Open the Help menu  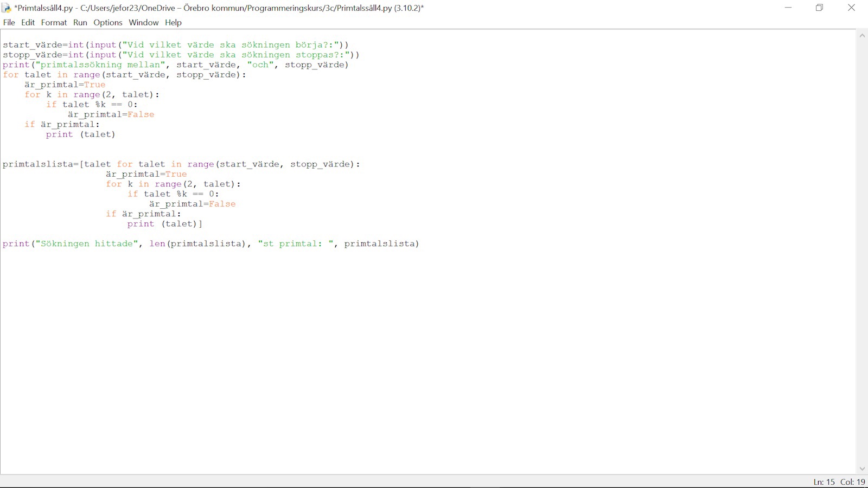click(173, 22)
